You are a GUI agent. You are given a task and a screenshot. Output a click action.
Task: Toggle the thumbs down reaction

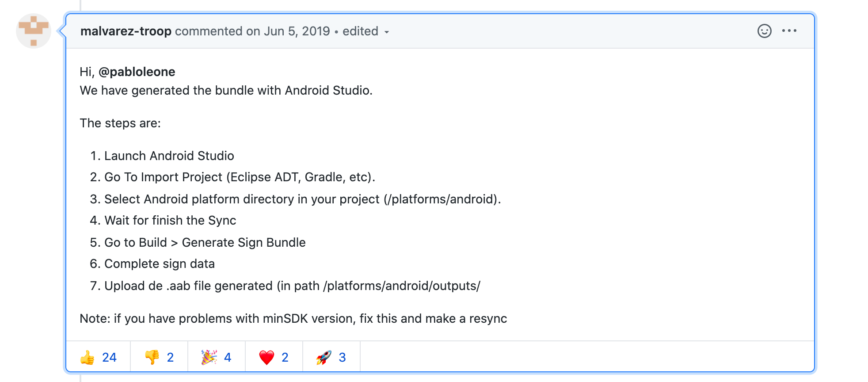[x=159, y=357]
